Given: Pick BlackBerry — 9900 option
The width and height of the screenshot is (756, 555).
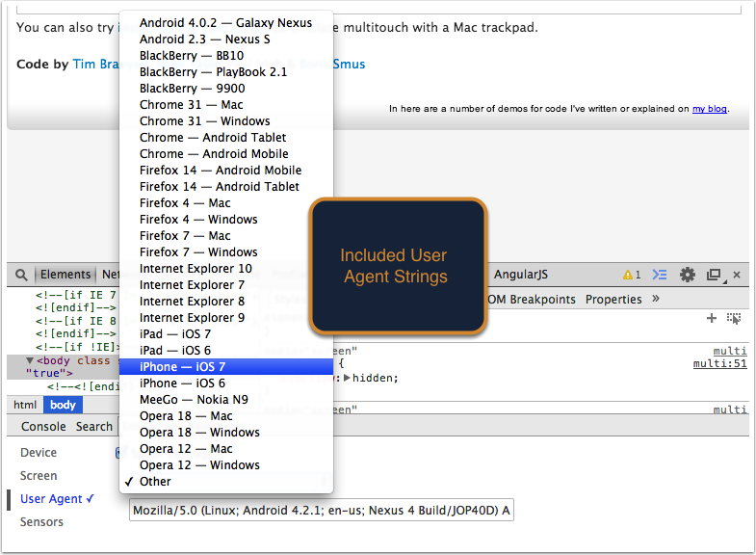Looking at the screenshot, I should coord(225,89).
